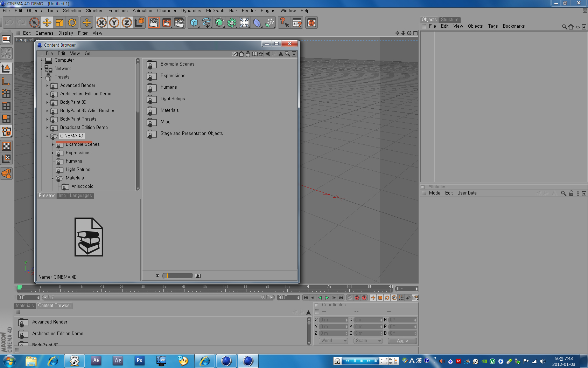Open the Character menu
588x368 pixels.
pos(167,11)
